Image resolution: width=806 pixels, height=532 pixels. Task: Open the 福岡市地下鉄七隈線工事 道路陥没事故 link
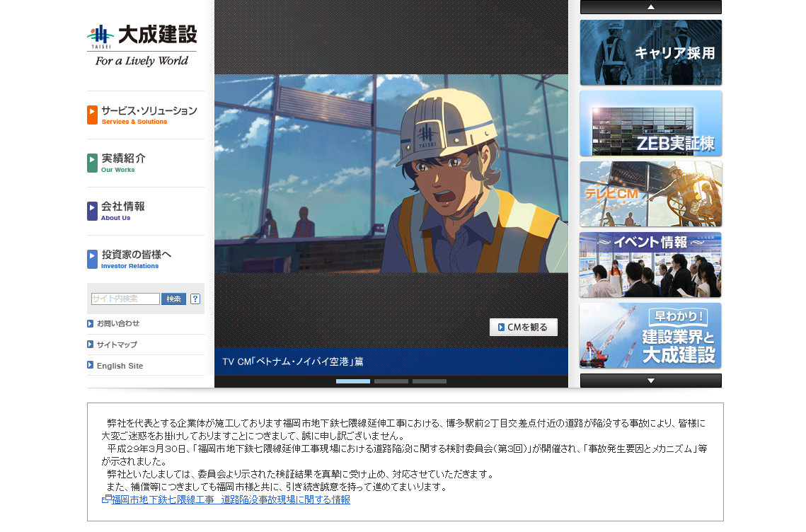click(231, 499)
